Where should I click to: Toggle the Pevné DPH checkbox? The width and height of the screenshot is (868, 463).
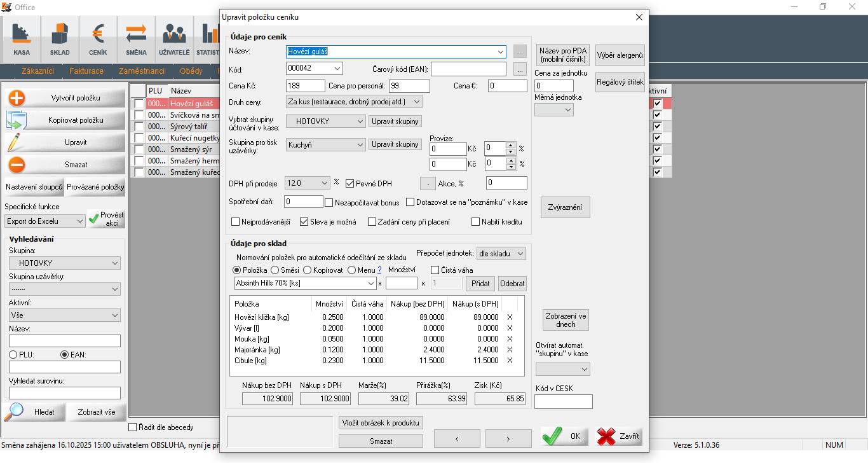click(x=350, y=184)
